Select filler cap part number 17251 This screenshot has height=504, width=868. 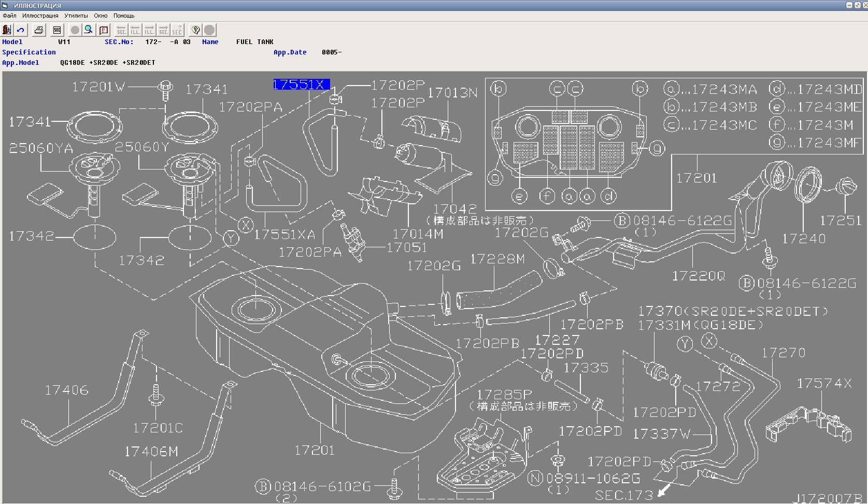pos(840,221)
